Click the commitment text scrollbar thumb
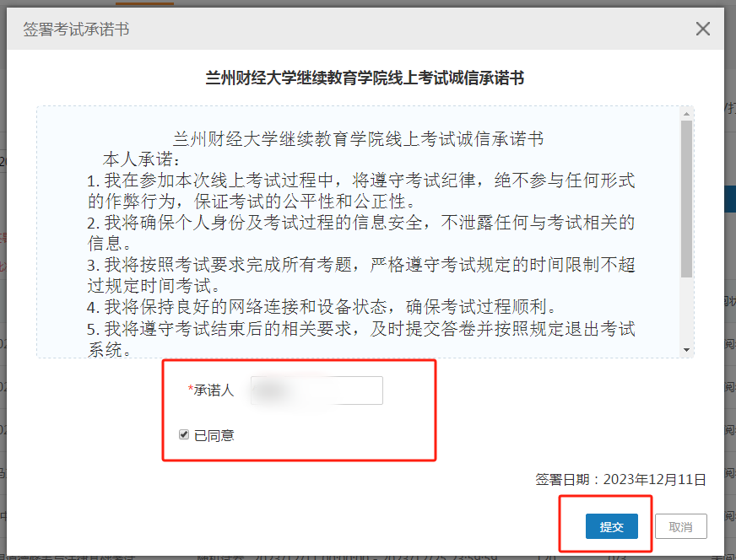Viewport: 736px width, 560px height. (x=687, y=199)
